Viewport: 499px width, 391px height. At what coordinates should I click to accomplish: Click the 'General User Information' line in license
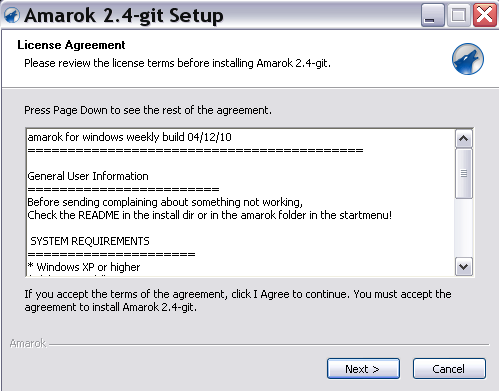pyautogui.click(x=88, y=176)
